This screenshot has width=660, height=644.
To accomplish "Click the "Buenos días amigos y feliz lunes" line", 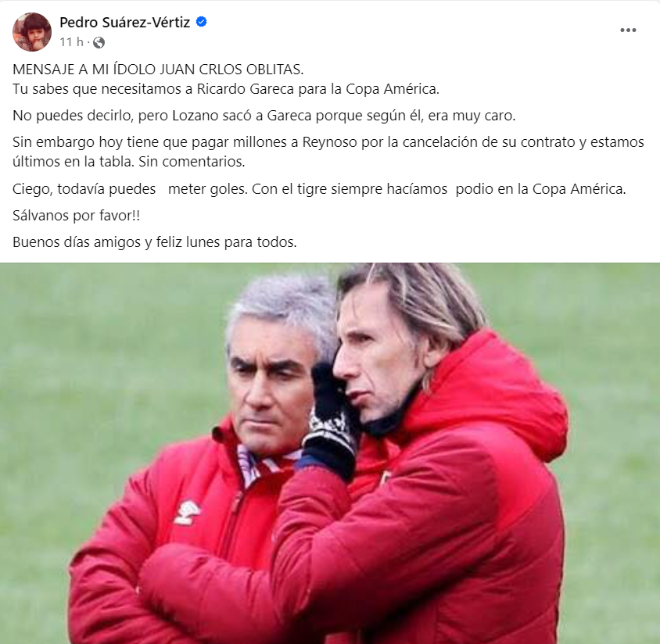I will 155,242.
